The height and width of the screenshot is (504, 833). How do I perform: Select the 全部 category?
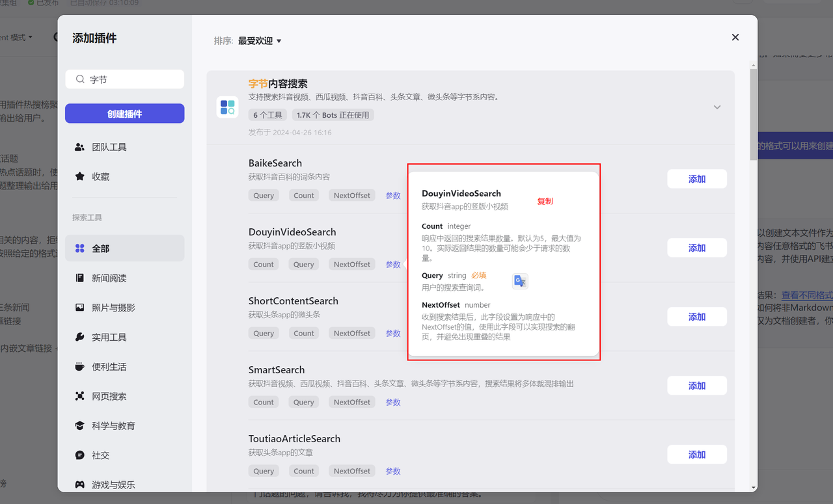pos(125,248)
